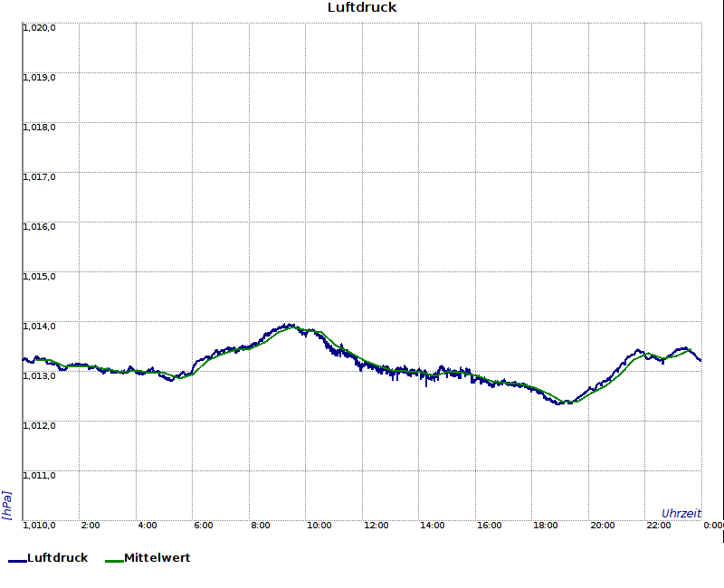The height and width of the screenshot is (588, 724).
Task: Click the 1,016,0 y-axis value
Action: click(x=39, y=227)
